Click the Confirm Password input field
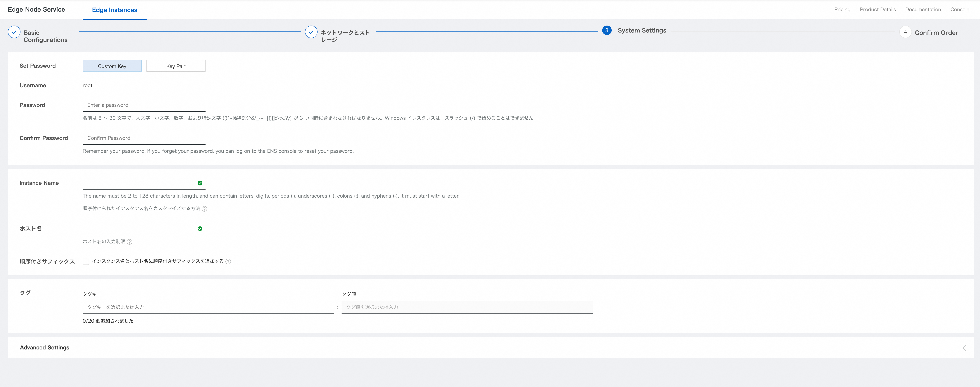The image size is (980, 387). [x=144, y=138]
